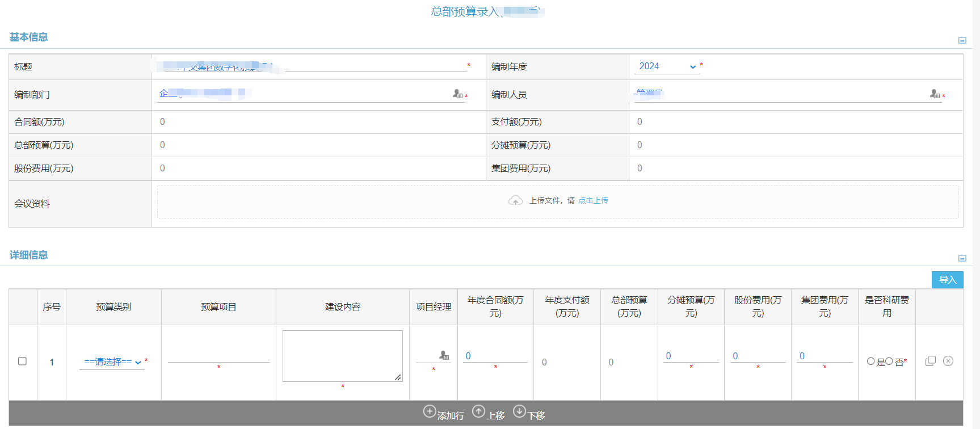Click the 项目经理 person picker icon
Viewport: 980px width, 429px height.
(444, 355)
